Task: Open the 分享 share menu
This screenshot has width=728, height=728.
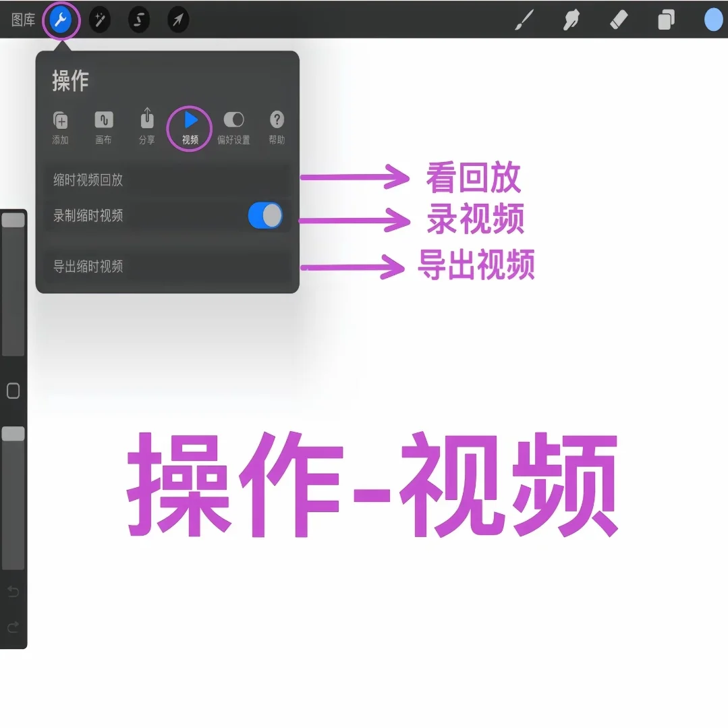Action: point(146,119)
